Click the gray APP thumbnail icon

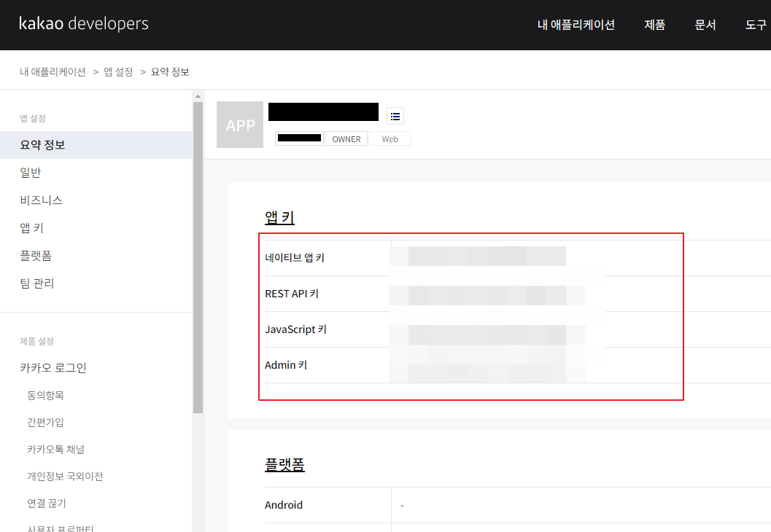240,125
